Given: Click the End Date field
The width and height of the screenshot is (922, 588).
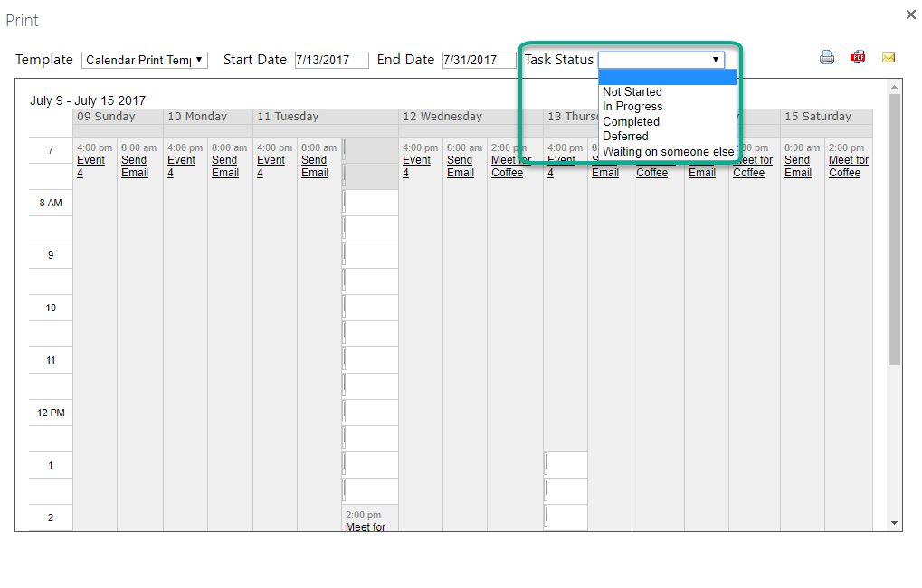Looking at the screenshot, I should click(x=480, y=60).
